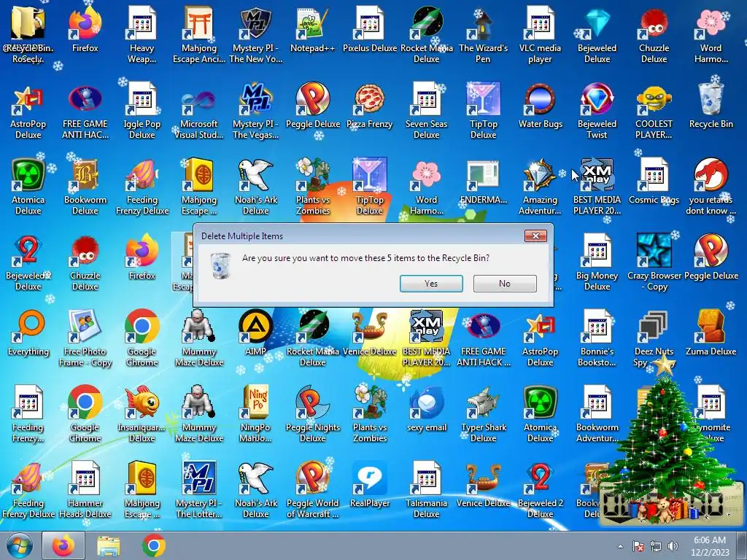
Task: Select the Typer Shark Deluxe icon
Action: point(483,414)
